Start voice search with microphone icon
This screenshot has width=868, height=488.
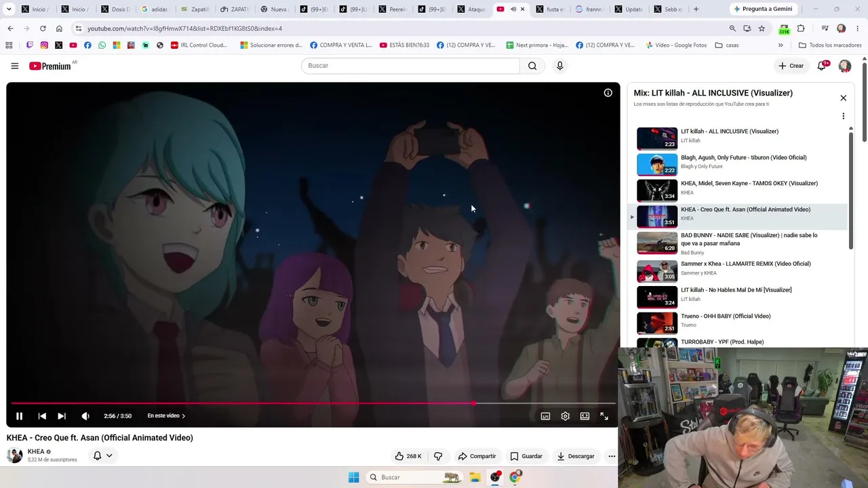tap(559, 66)
